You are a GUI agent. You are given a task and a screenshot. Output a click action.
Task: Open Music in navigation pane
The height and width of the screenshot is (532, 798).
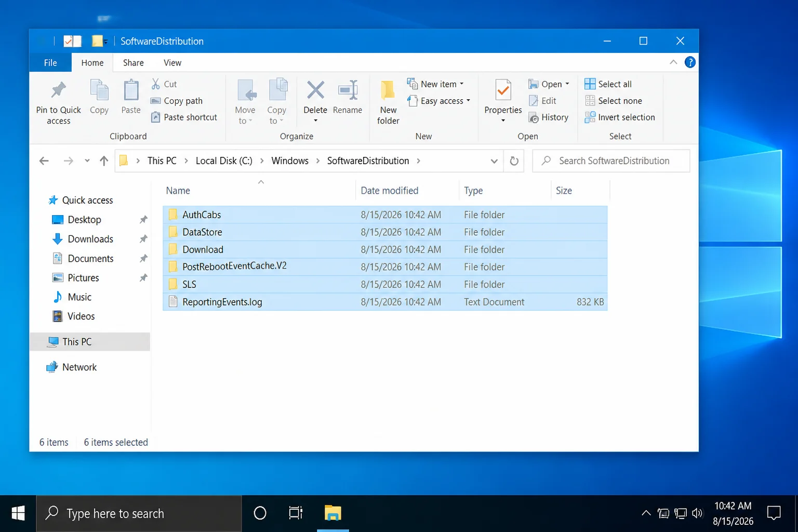click(x=72, y=297)
